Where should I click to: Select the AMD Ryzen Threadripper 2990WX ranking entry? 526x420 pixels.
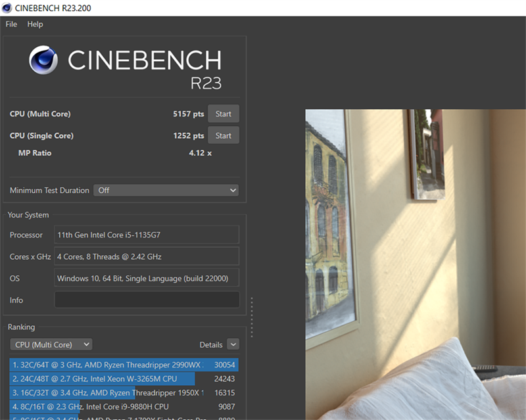(x=118, y=364)
